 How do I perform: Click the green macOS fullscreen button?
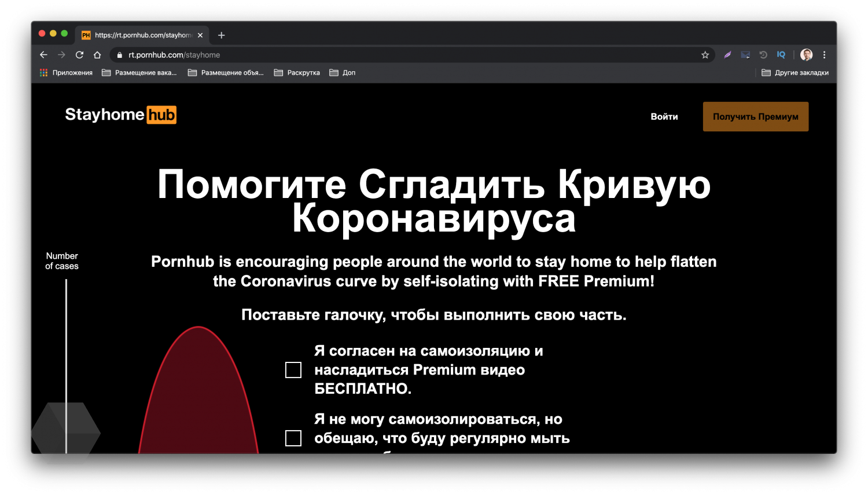coord(64,34)
